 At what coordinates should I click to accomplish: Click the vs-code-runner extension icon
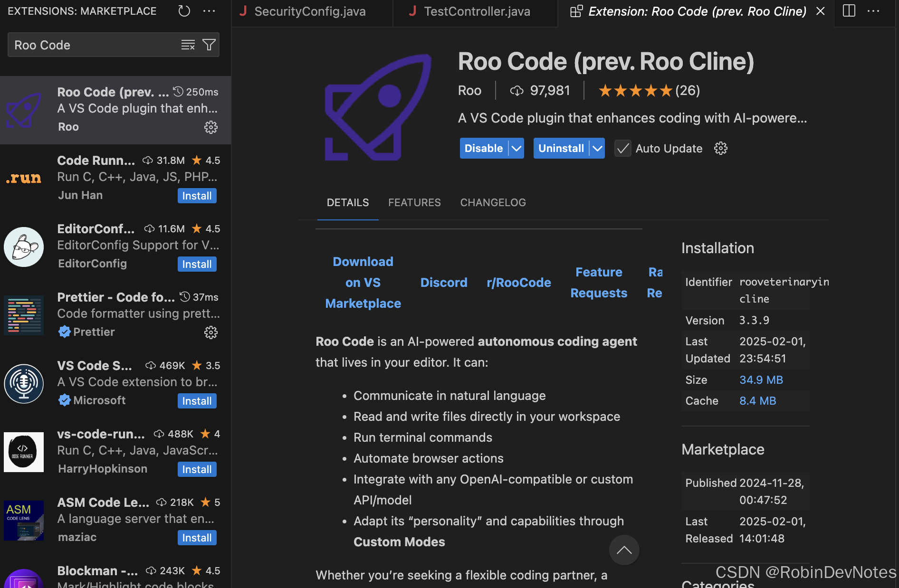(23, 452)
